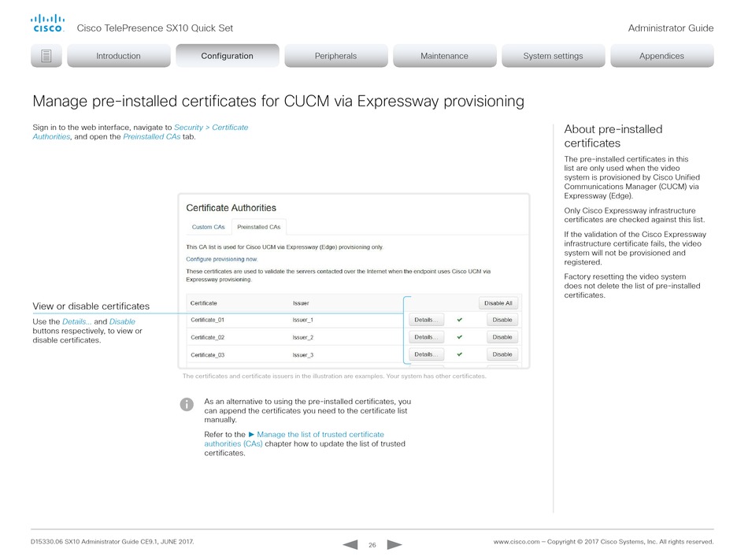The image size is (748, 560).
Task: Click green checkmark for Certificate_03
Action: point(459,354)
